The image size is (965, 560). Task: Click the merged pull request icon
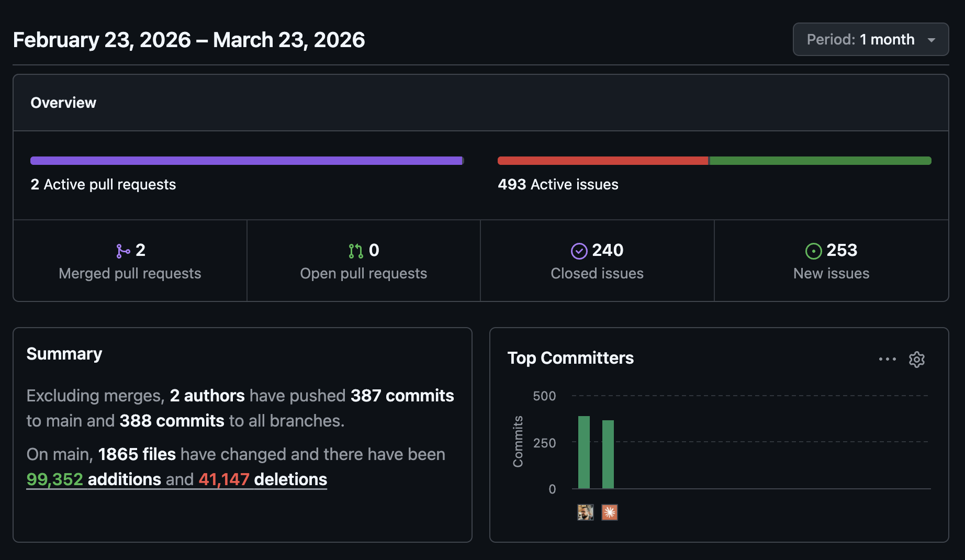click(123, 251)
